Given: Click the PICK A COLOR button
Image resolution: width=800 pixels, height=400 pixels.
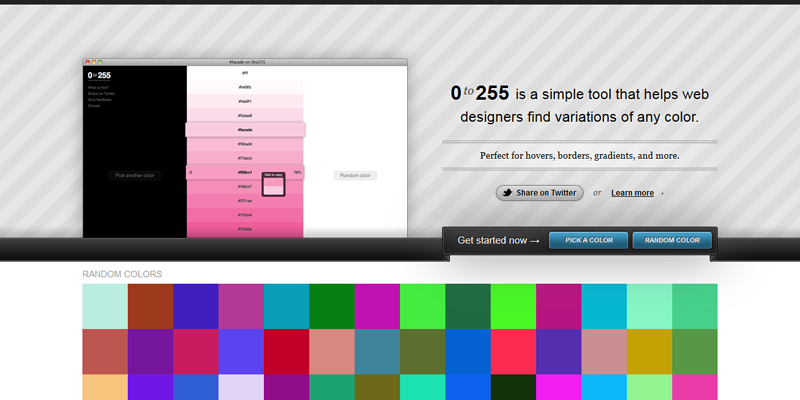Looking at the screenshot, I should [x=588, y=240].
